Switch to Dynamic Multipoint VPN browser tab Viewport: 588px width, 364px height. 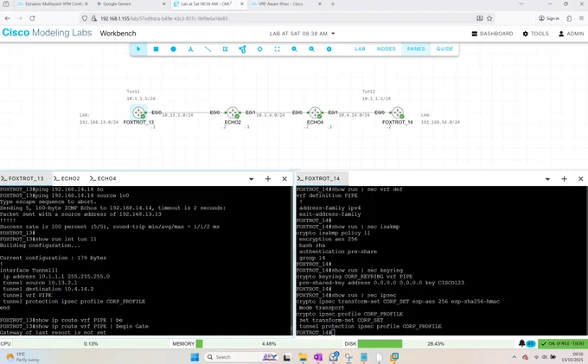pyautogui.click(x=53, y=4)
